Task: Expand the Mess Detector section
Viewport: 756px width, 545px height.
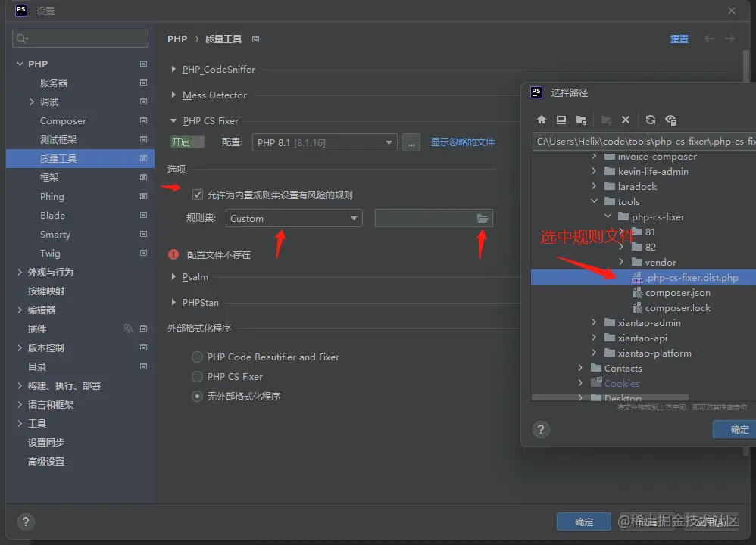Action: point(173,95)
